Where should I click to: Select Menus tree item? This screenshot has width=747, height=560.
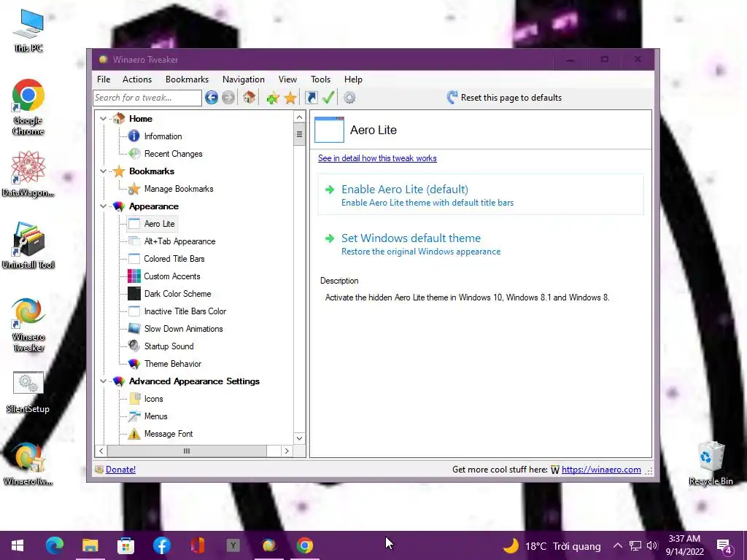[155, 416]
